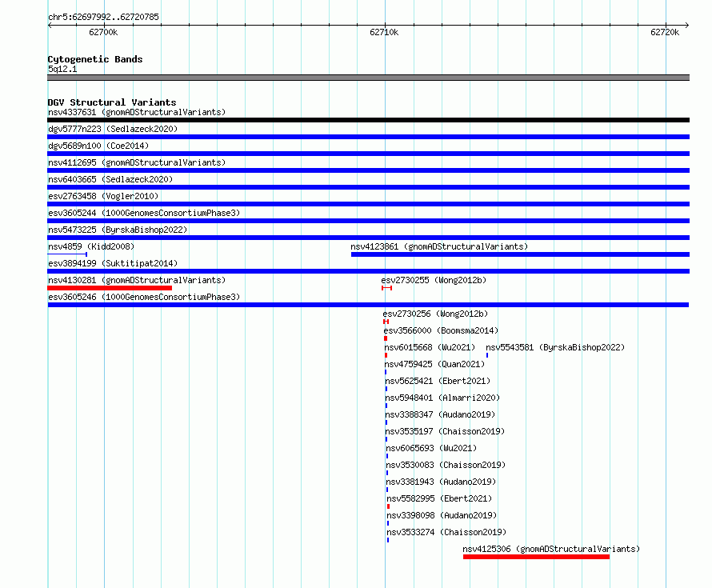This screenshot has width=712, height=588.
Task: Click the nsv4130281 gnomAD variant label
Action: click(x=137, y=280)
